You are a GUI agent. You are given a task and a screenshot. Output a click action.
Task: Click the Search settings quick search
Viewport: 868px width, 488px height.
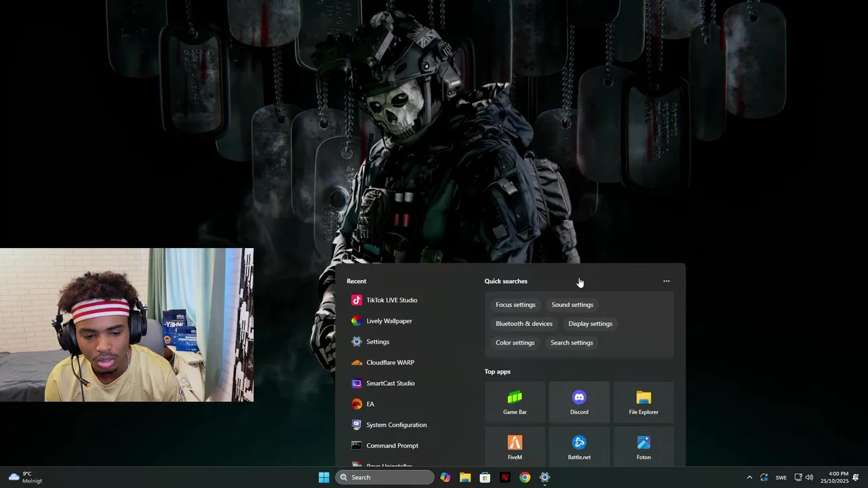[572, 343]
